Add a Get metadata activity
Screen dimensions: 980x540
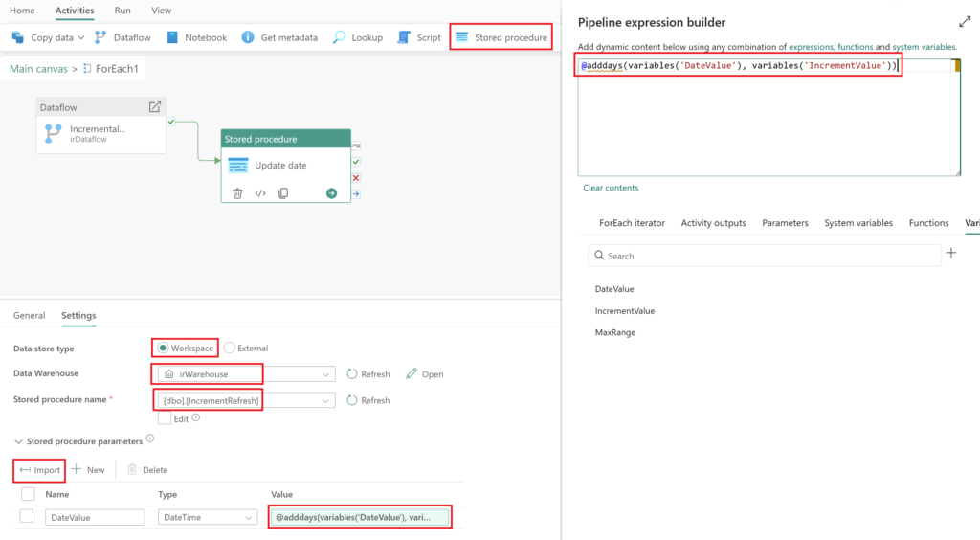coord(279,37)
